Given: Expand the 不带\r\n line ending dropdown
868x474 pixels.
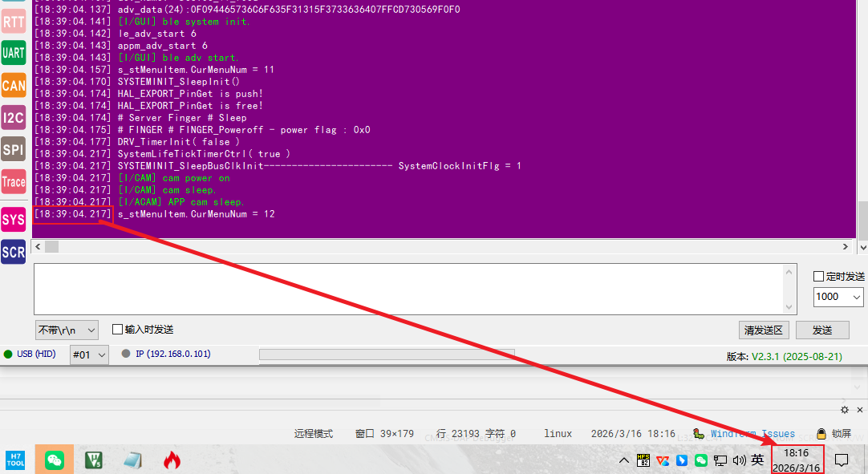Looking at the screenshot, I should click(67, 330).
